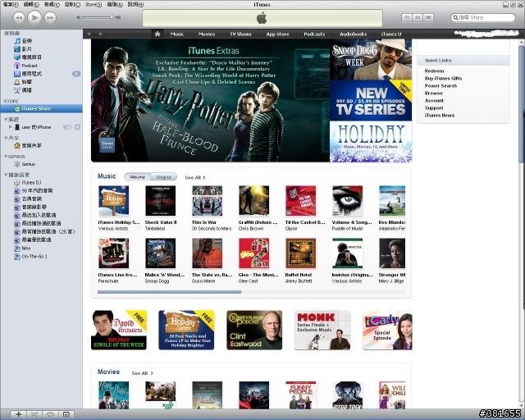Screen dimensions: 525x420
Task: Open the Harry Potter iTunes Extras banner
Action: tap(210, 100)
